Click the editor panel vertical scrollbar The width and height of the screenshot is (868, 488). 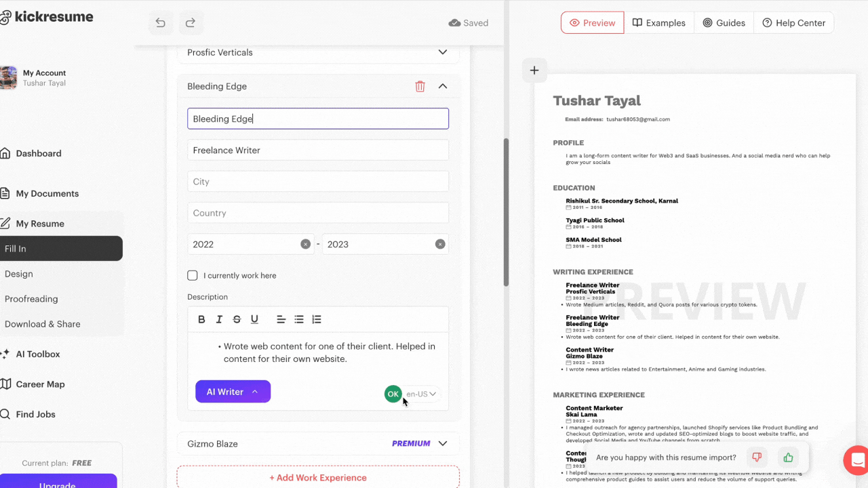(x=506, y=212)
